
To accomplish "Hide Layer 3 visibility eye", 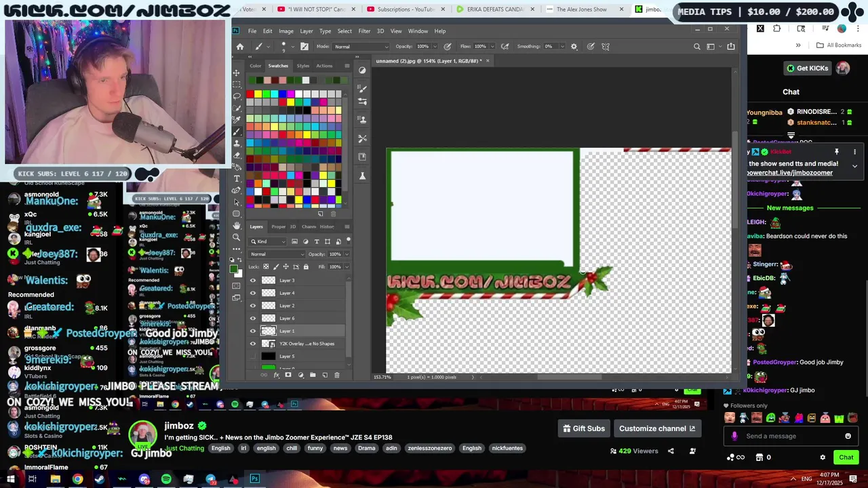I will pyautogui.click(x=253, y=281).
